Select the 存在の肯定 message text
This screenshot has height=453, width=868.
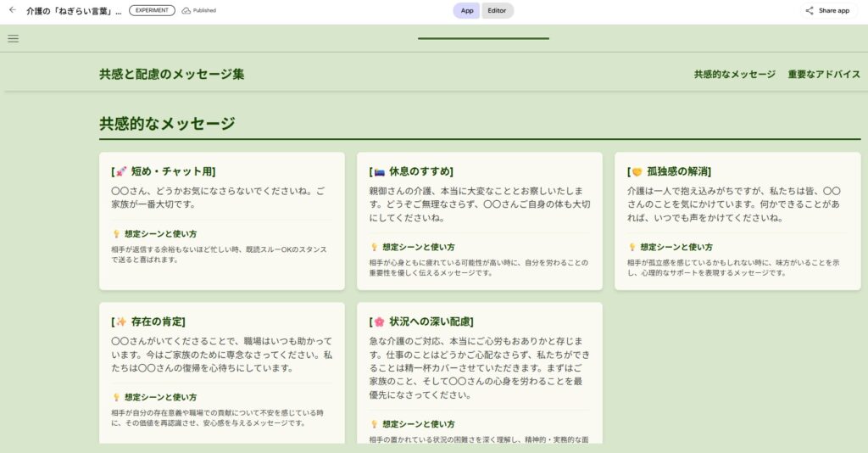[220, 355]
